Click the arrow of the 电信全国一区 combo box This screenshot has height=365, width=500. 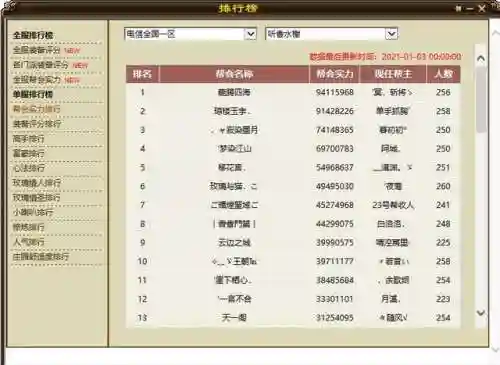click(x=250, y=34)
